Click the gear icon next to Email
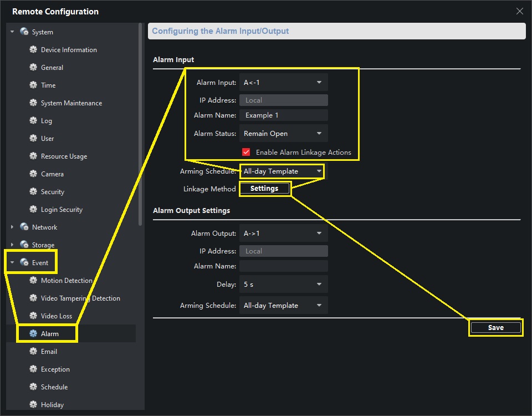Image resolution: width=532 pixels, height=416 pixels. (x=33, y=352)
